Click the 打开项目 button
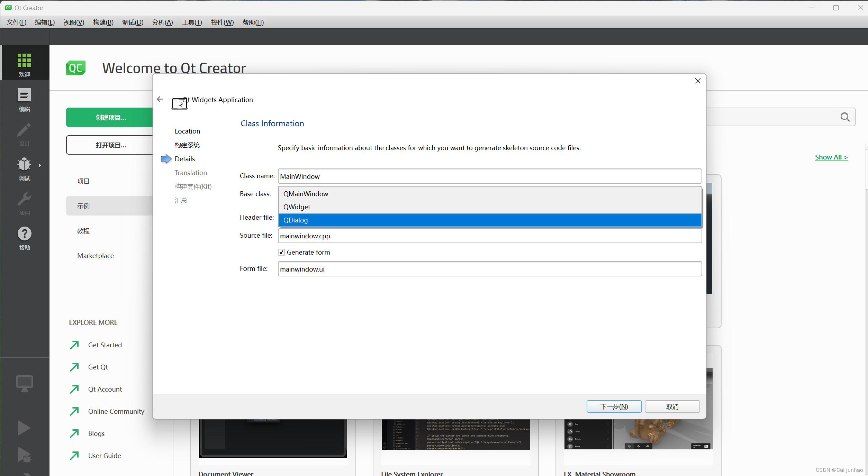 click(109, 145)
